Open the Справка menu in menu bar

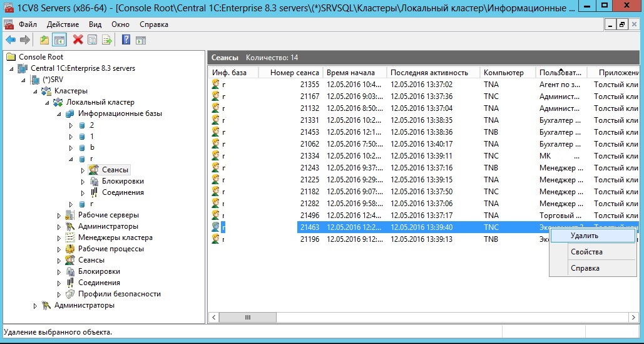[x=153, y=24]
